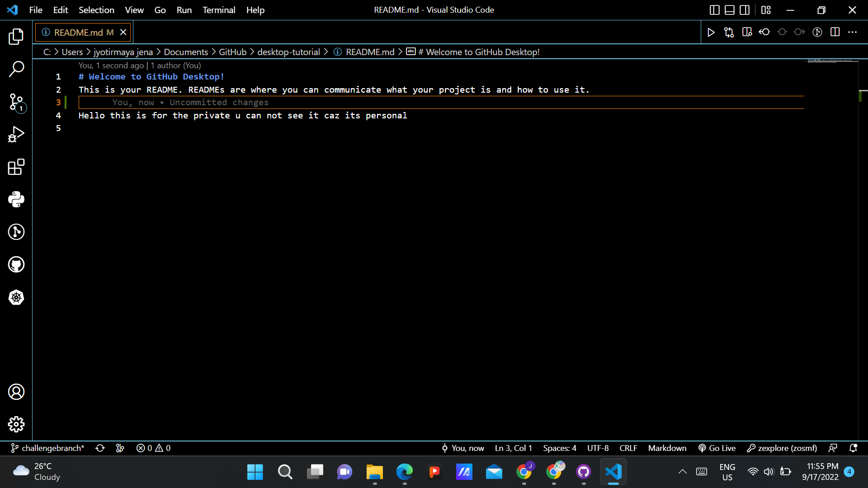The height and width of the screenshot is (488, 868).
Task: Open Markdown preview to the side
Action: point(747,32)
